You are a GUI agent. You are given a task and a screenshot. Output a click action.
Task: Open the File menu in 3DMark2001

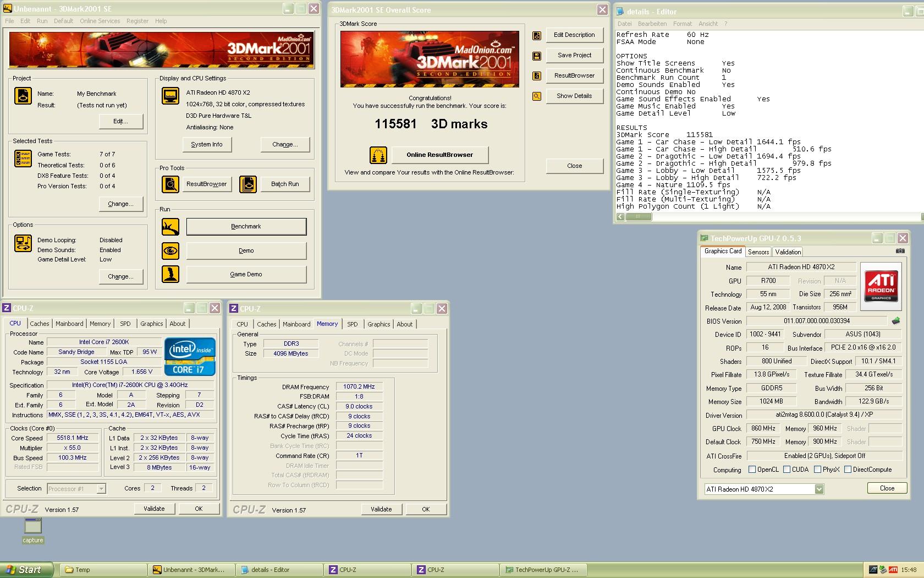9,21
